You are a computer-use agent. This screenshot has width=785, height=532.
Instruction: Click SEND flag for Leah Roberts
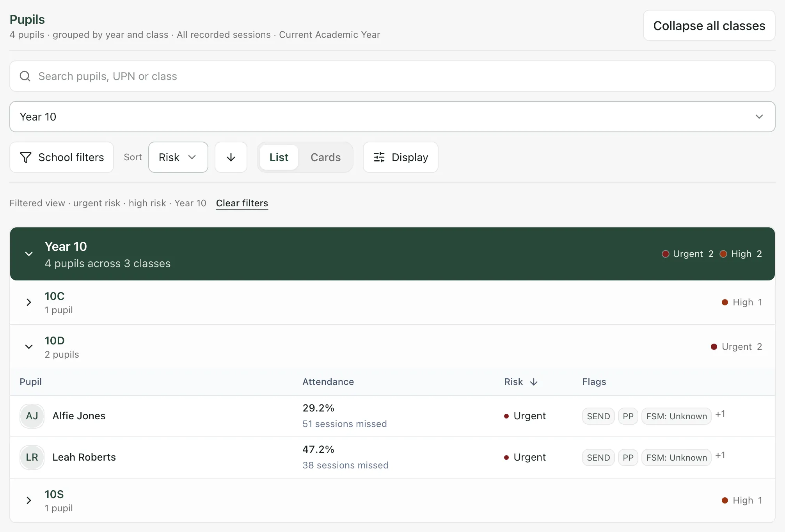point(599,458)
